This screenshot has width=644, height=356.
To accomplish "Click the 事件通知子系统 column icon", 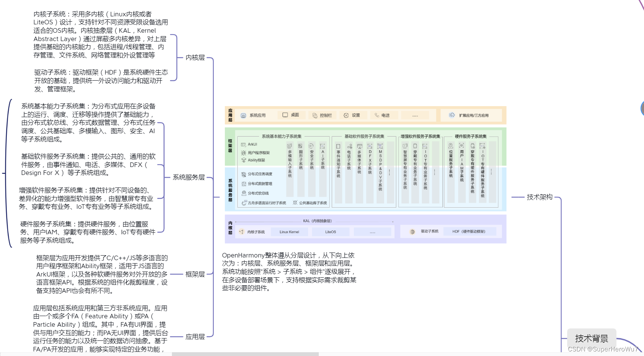I will [338, 146].
